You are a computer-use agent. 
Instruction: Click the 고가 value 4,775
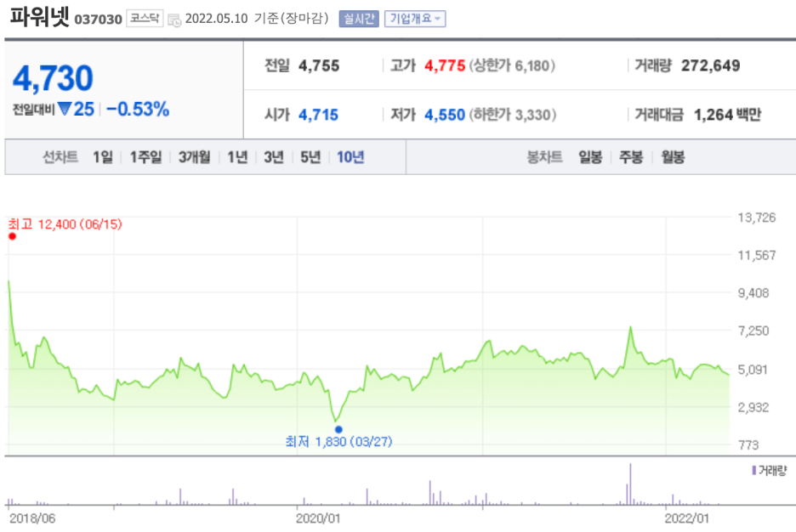point(445,66)
